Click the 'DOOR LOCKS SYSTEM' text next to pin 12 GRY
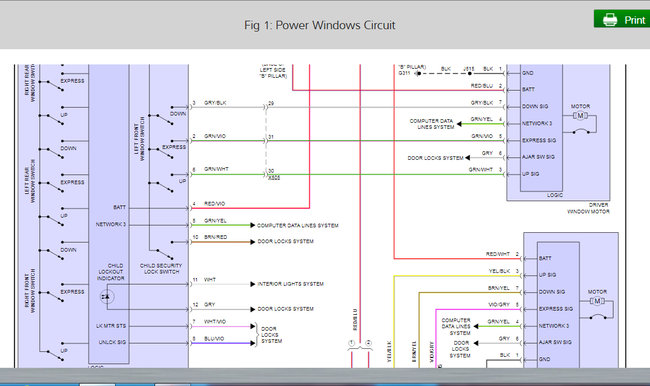Viewport: 650px width, 386px height. tap(286, 309)
